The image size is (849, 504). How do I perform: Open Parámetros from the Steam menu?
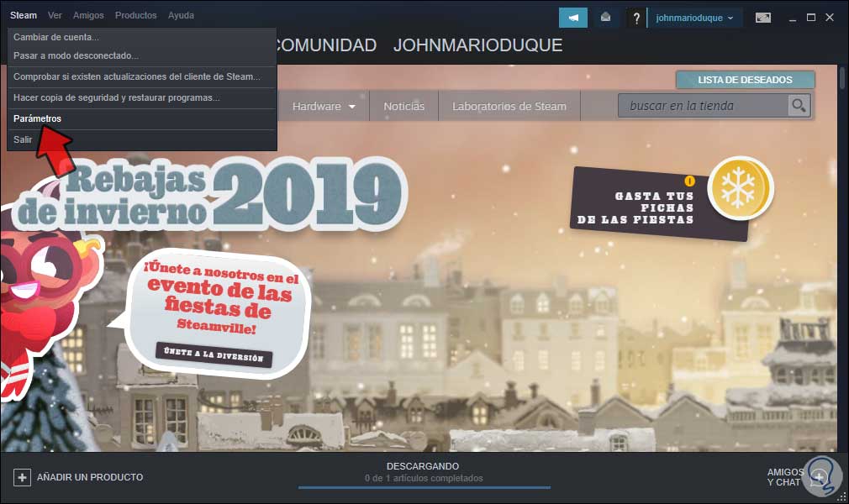142,118
